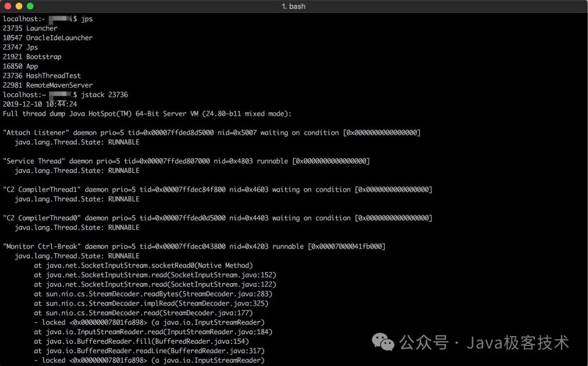Click the 'locked' line after BufferedReader.readLine

(149, 361)
